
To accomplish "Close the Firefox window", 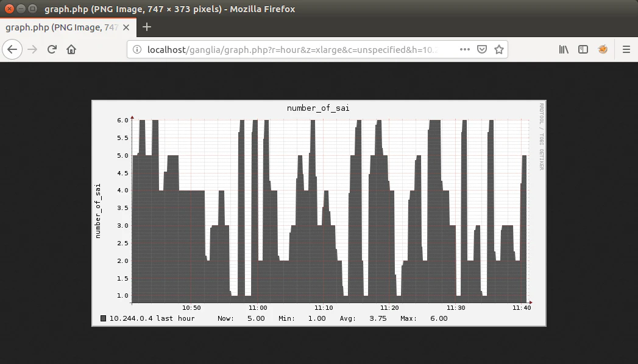I will pos(9,9).
